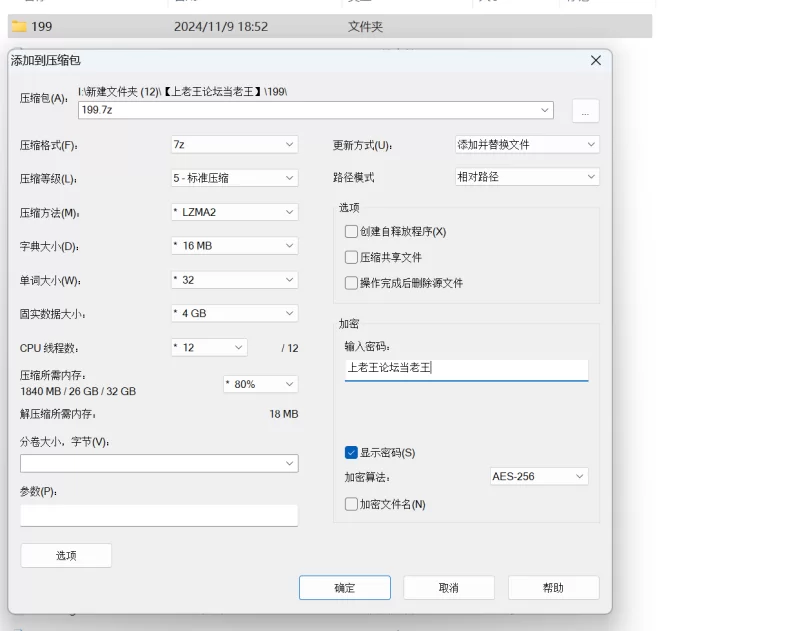Viewport: 800px width, 631px height.
Task: Open the 分卷大小 dropdown
Action: pos(159,463)
